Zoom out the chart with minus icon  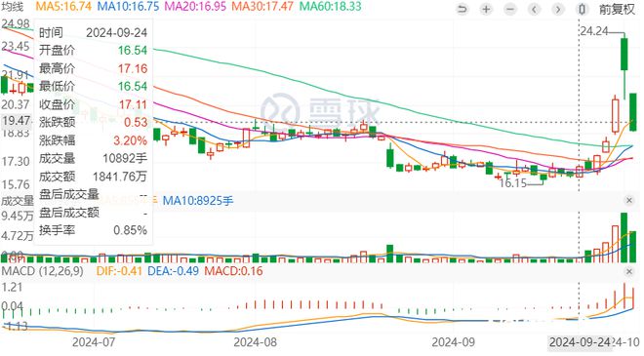[x=510, y=9]
